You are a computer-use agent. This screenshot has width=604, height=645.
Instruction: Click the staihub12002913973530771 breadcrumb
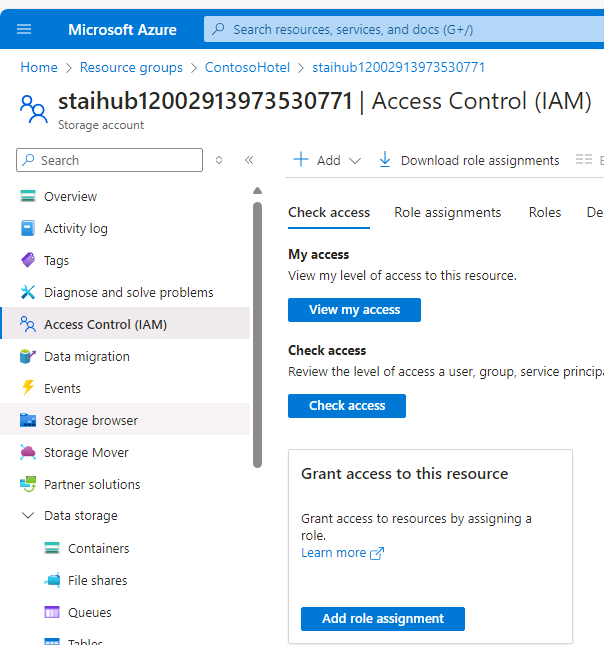coord(398,67)
